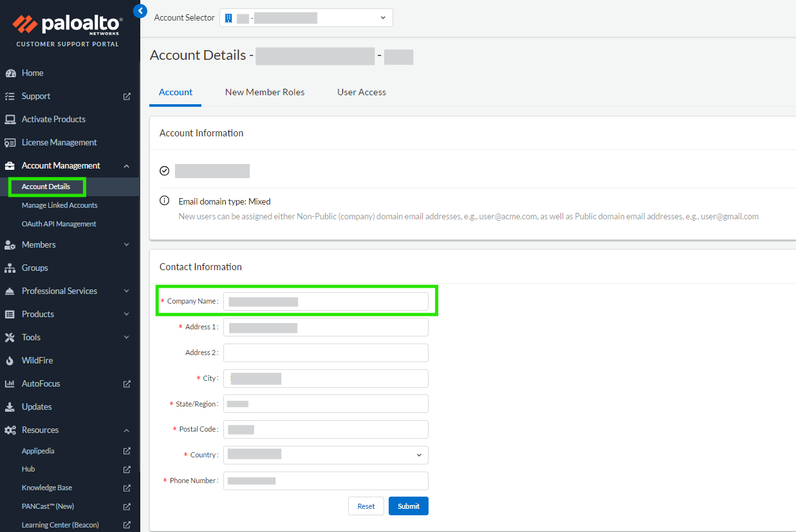Collapse sidebar with blue arrow button
The image size is (796, 532).
coord(140,10)
